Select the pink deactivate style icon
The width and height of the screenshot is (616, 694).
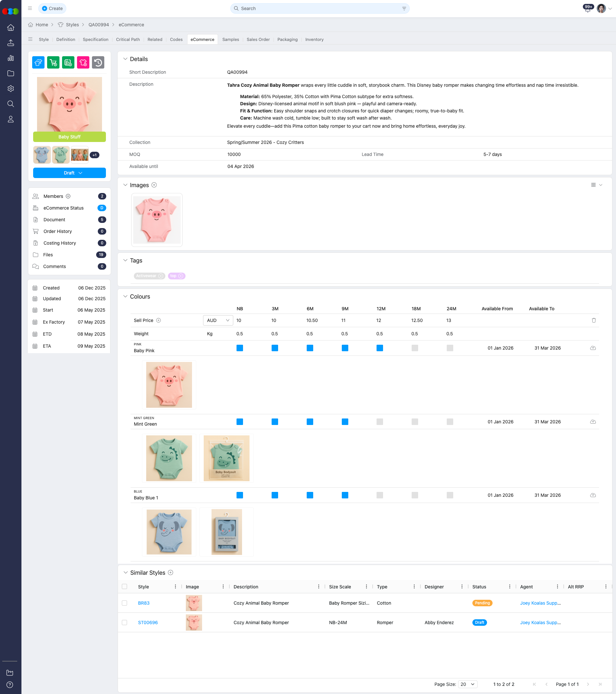click(83, 62)
